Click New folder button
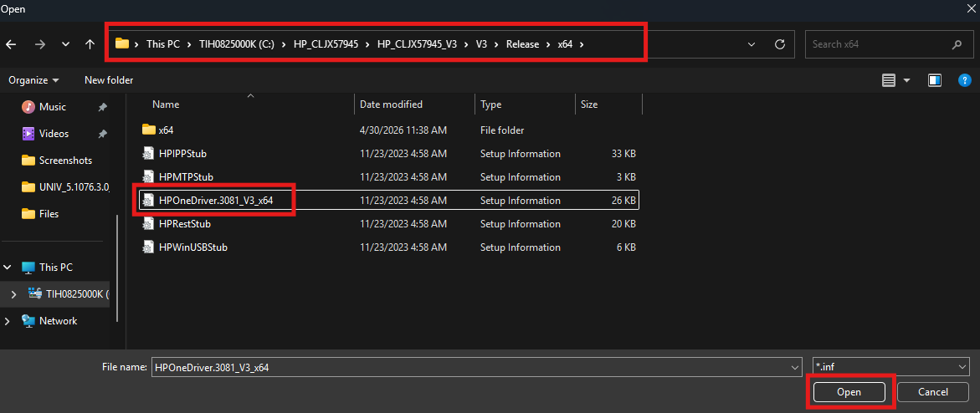 (x=109, y=80)
